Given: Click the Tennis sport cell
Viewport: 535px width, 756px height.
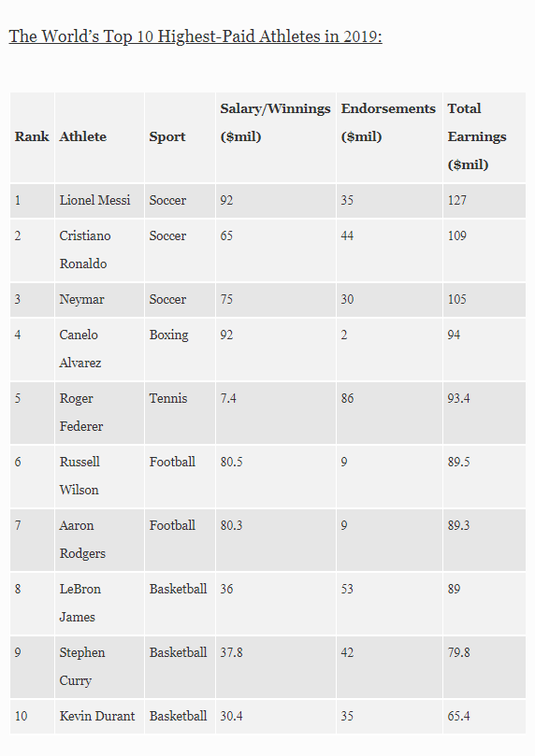Looking at the screenshot, I should coord(168,398).
